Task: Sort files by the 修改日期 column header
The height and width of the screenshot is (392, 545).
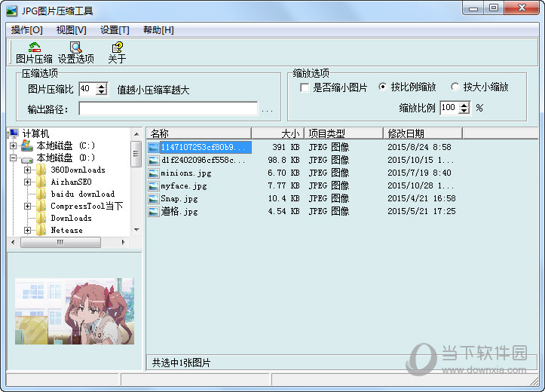Action: coord(423,133)
